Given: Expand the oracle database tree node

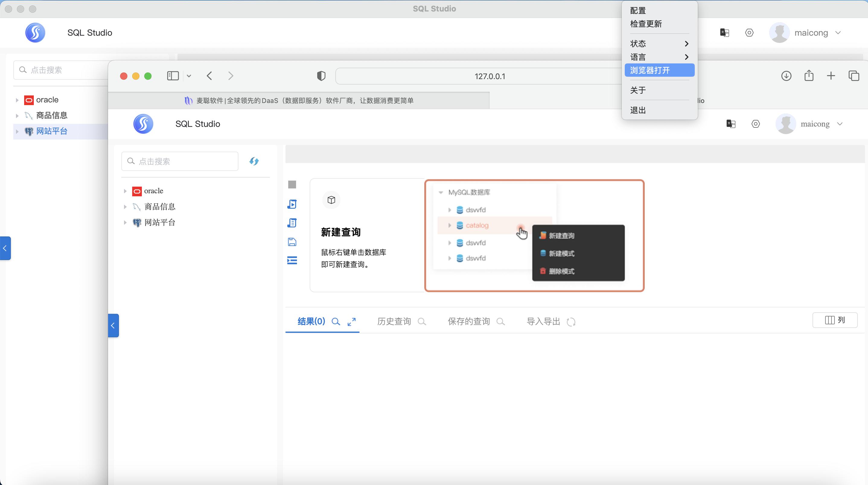Looking at the screenshot, I should click(125, 191).
